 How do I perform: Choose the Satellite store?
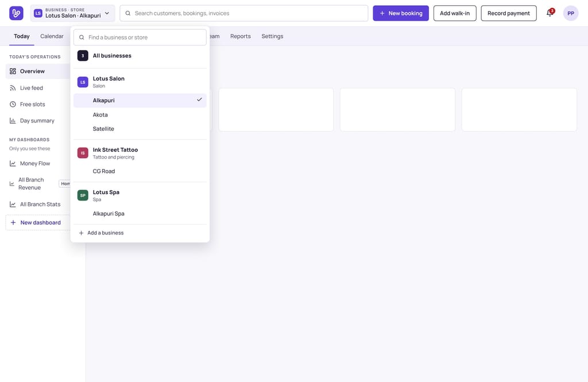click(140, 129)
